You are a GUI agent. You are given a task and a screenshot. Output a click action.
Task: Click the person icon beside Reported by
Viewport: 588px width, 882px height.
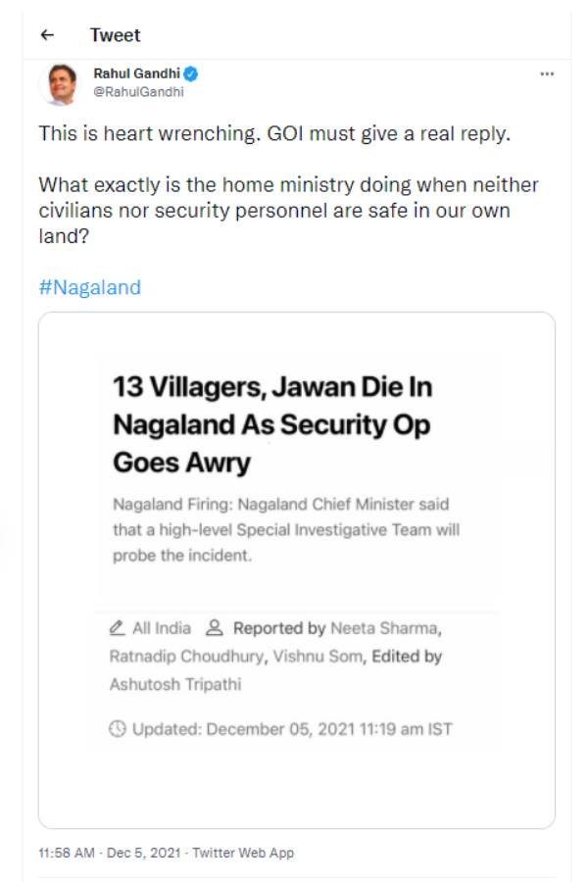coord(217,628)
